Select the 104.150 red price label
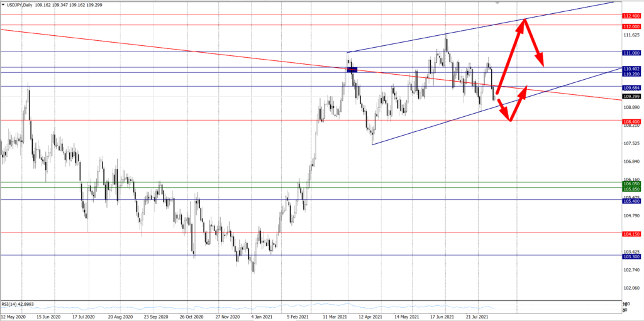This screenshot has height=321, width=644. [x=631, y=234]
